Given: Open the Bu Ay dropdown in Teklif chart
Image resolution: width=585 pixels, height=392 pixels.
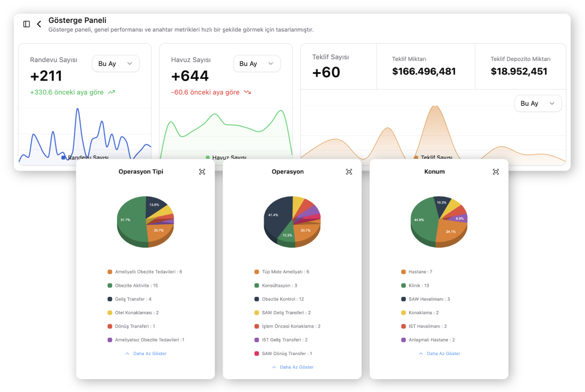Looking at the screenshot, I should (x=537, y=103).
